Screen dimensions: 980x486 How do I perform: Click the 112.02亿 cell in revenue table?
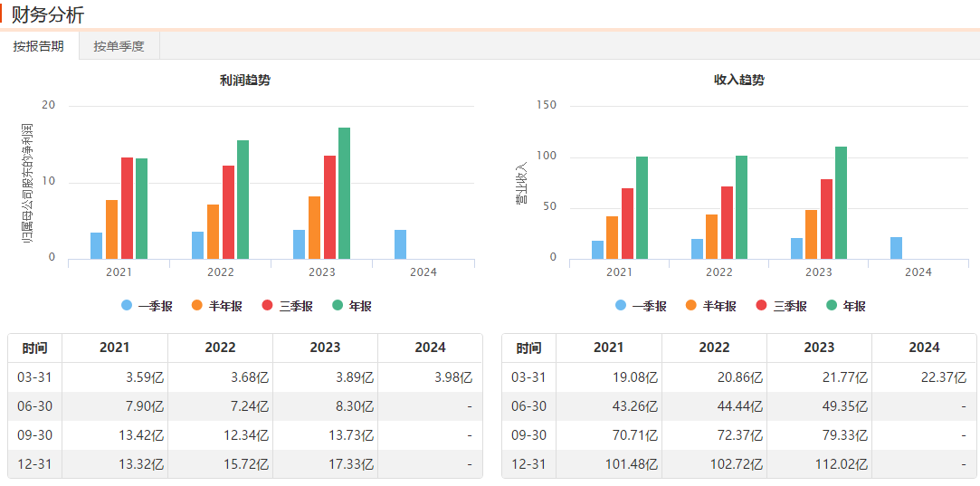point(819,464)
